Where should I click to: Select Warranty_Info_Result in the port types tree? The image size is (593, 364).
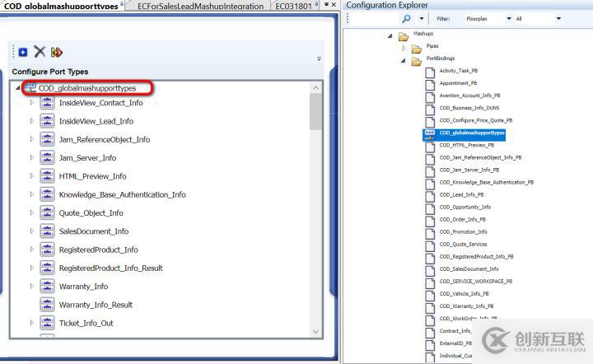pyautogui.click(x=96, y=305)
